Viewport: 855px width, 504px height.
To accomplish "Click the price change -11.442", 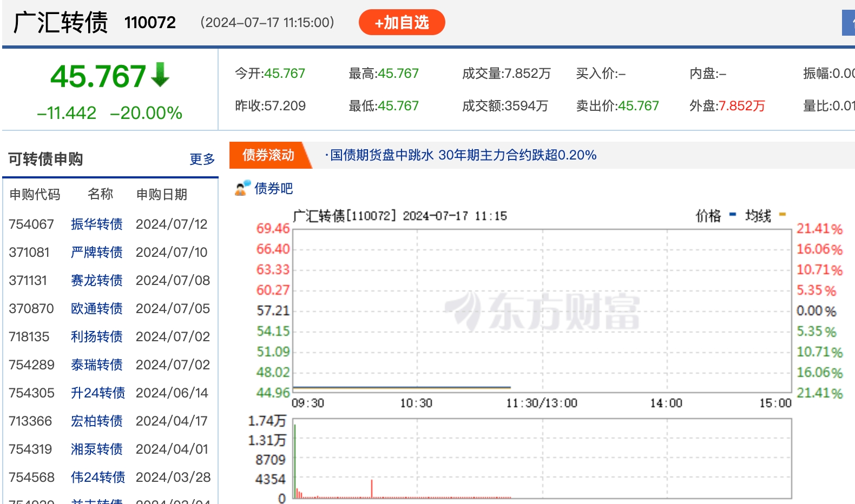I will coord(67,113).
